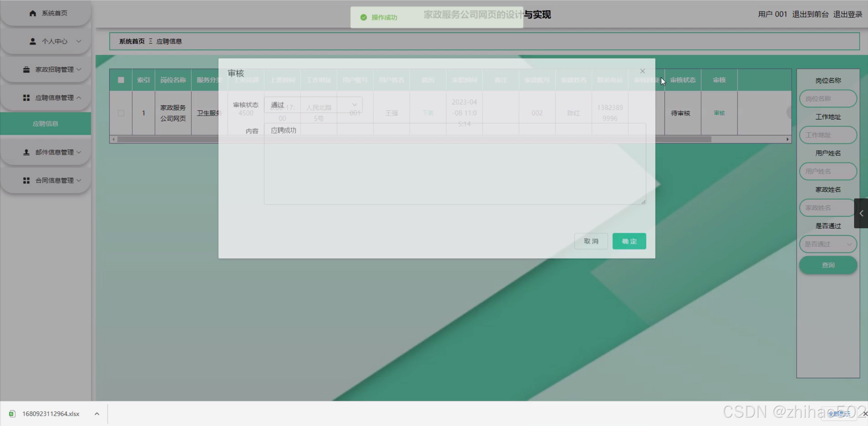868x426 pixels.
Task: Click the user icon for 邮件信息管理
Action: click(x=26, y=152)
